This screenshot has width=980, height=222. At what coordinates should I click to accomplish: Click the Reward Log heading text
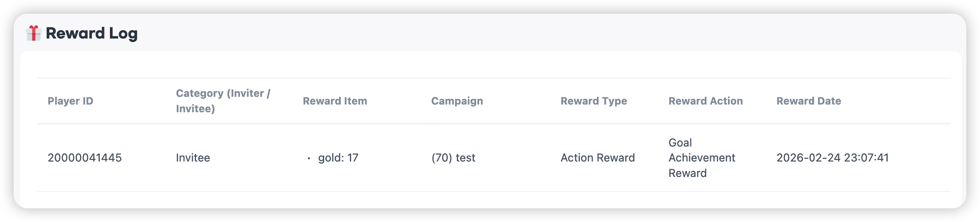(x=92, y=33)
